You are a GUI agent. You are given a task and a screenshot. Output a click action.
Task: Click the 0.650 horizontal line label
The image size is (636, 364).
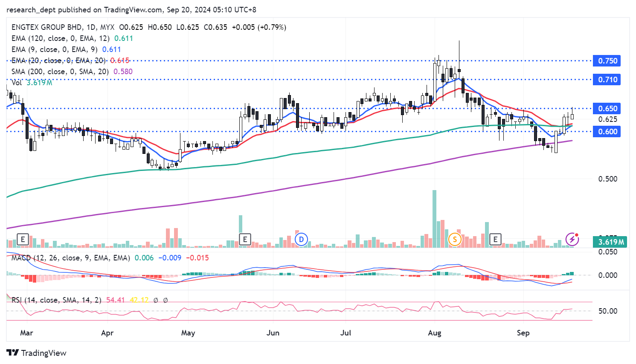tap(607, 109)
